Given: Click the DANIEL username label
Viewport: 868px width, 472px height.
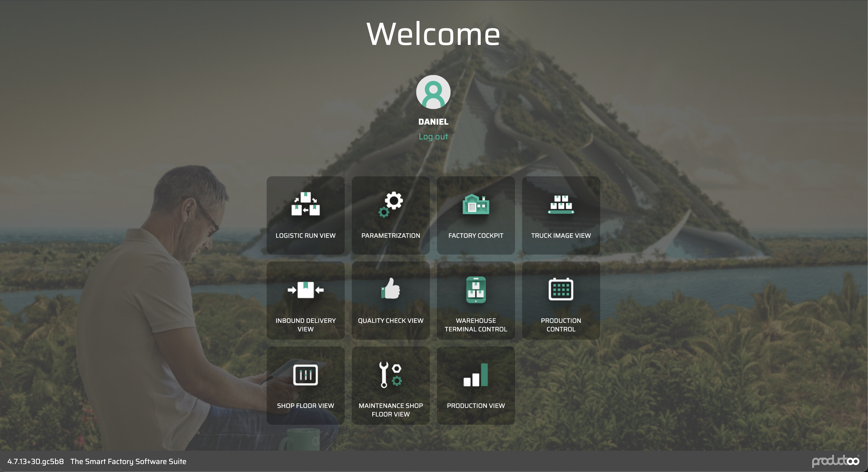Looking at the screenshot, I should pyautogui.click(x=433, y=121).
